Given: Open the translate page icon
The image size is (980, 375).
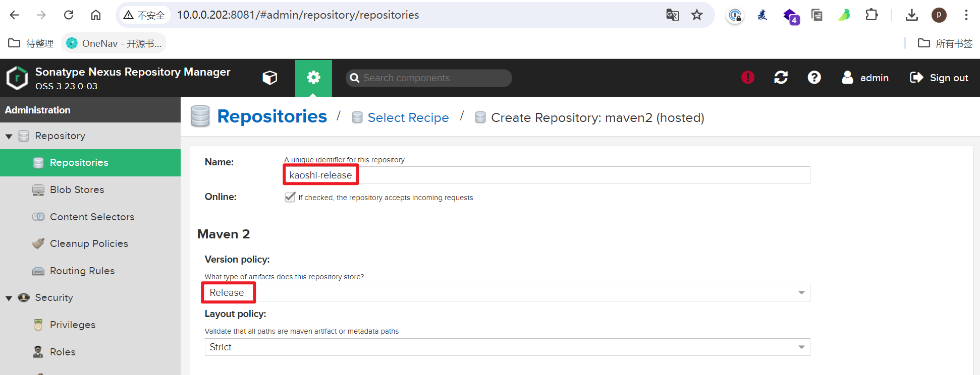Looking at the screenshot, I should (x=672, y=15).
